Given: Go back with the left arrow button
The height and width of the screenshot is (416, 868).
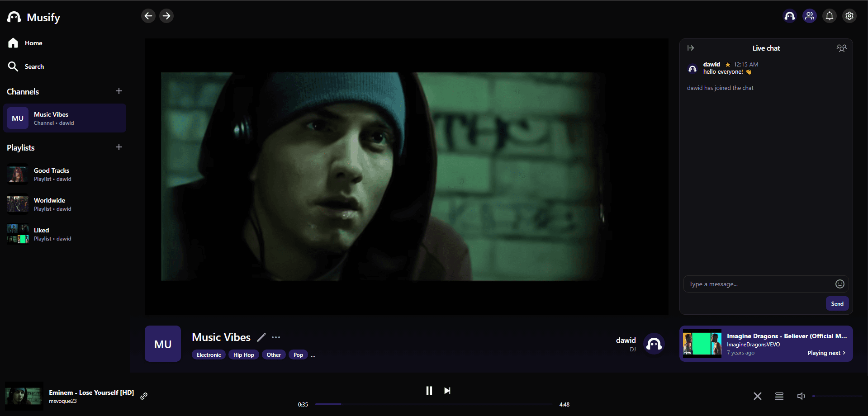Looking at the screenshot, I should point(148,16).
